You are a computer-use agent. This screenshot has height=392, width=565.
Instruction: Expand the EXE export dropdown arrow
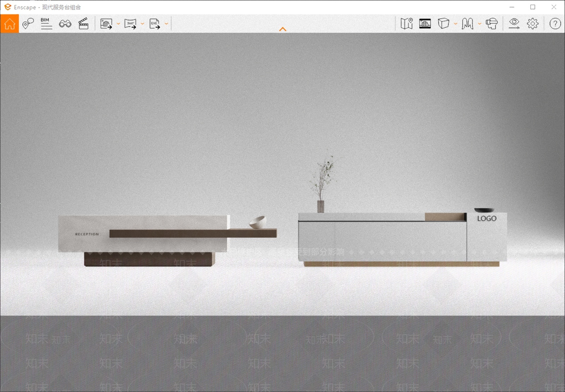click(x=166, y=24)
